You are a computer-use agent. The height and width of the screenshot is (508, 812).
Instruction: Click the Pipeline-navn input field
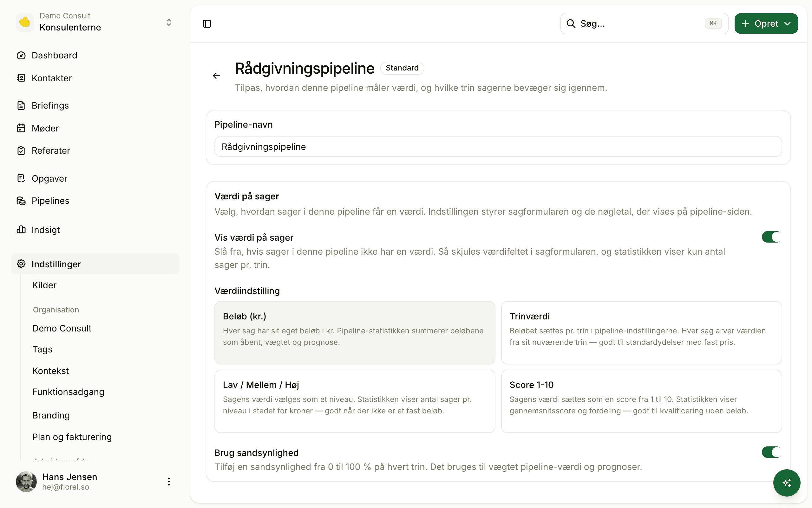pyautogui.click(x=498, y=146)
